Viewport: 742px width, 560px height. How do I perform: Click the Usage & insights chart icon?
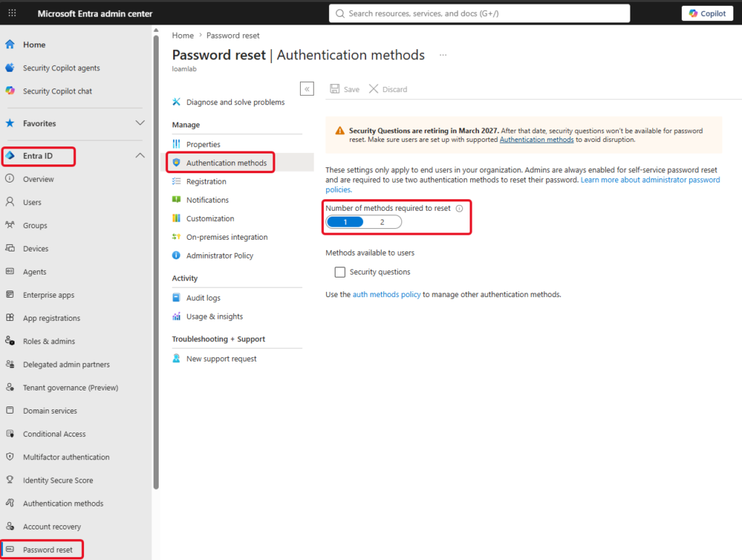point(177,317)
